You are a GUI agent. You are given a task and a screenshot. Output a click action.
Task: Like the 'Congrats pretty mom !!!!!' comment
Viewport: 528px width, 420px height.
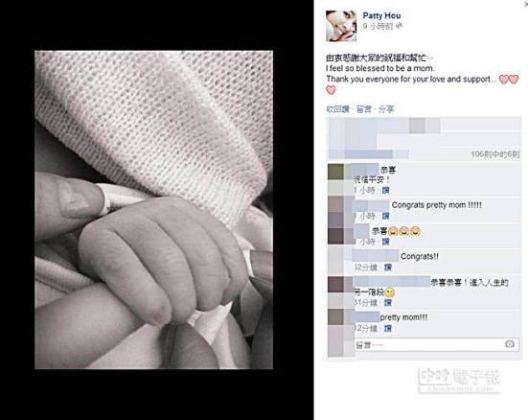(x=385, y=216)
